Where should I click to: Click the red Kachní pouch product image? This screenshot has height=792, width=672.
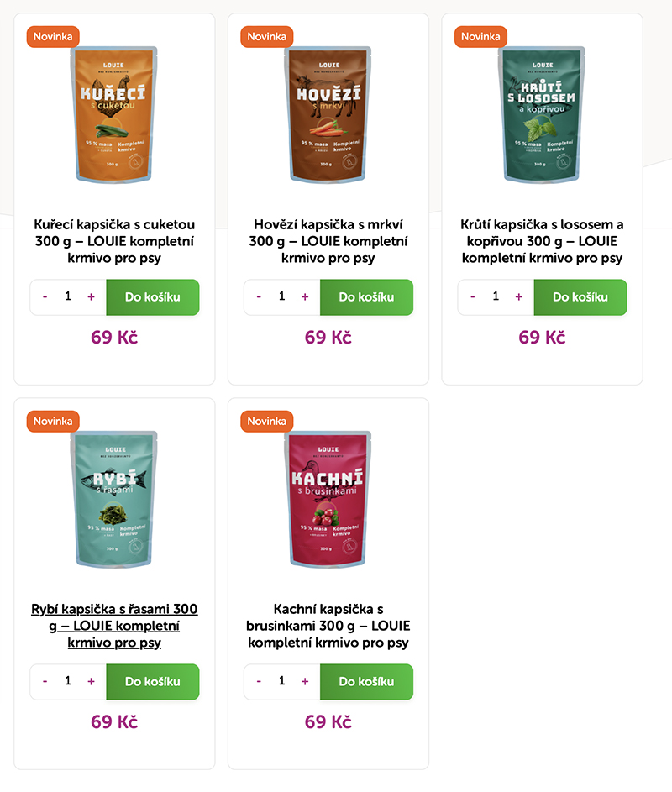[328, 499]
